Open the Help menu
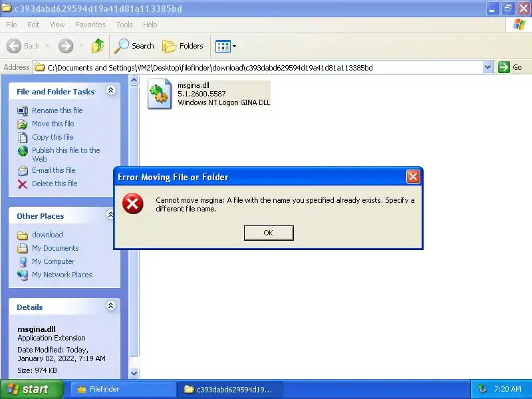 pos(150,25)
